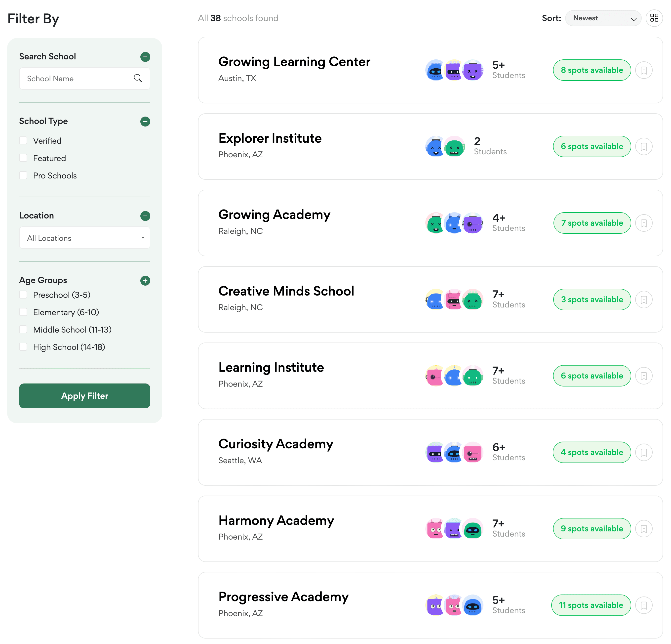The height and width of the screenshot is (644, 671).
Task: Expand the Age Groups filter section
Action: point(145,281)
